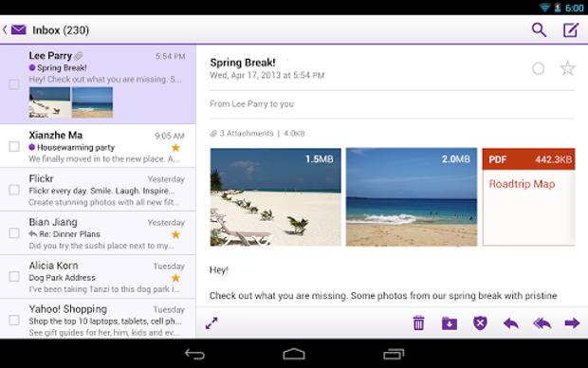Tap unread dot next to Housewarming party
Image resolution: width=588 pixels, height=368 pixels.
pos(32,147)
